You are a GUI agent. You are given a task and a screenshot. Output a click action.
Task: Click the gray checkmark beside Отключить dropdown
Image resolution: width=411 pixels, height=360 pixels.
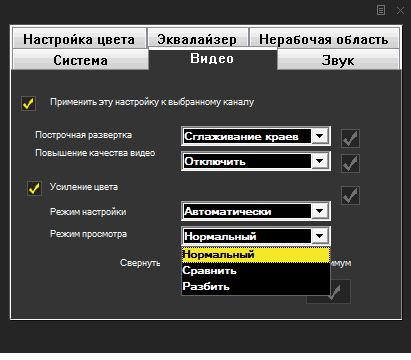pos(350,163)
